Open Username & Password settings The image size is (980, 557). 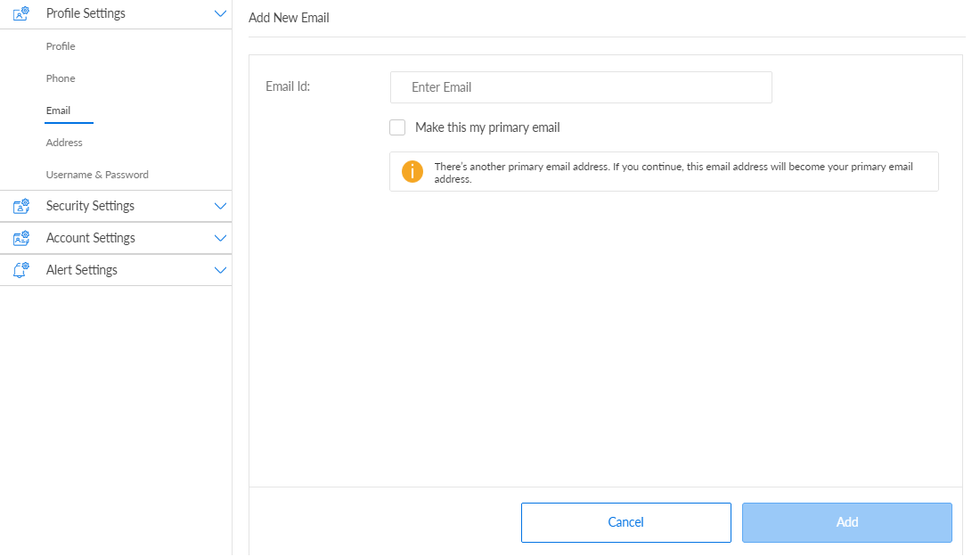point(97,175)
